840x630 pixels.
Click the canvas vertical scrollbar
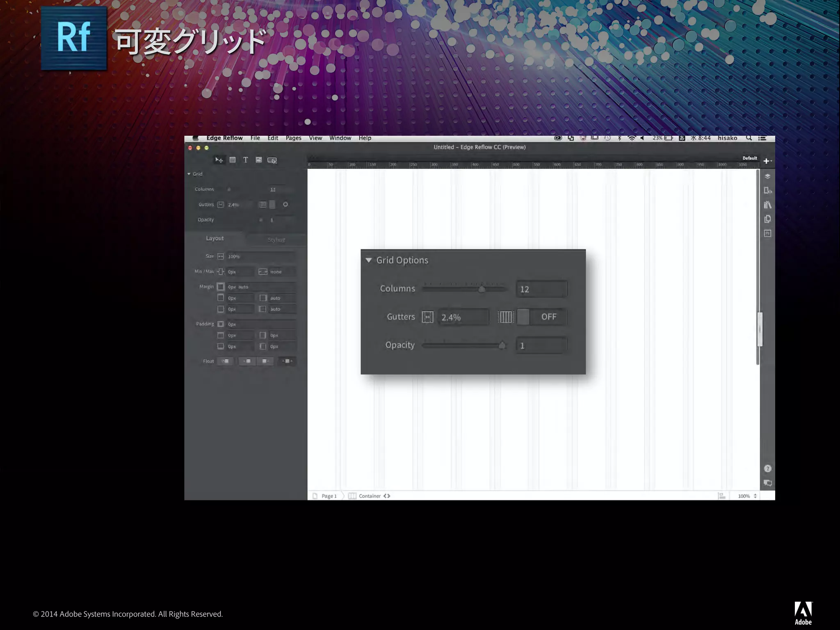coord(758,267)
